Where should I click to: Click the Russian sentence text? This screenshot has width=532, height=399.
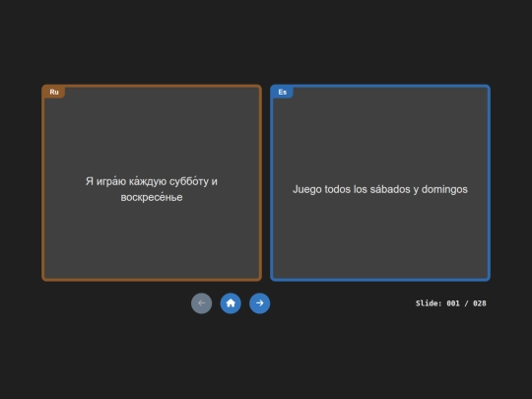152,189
